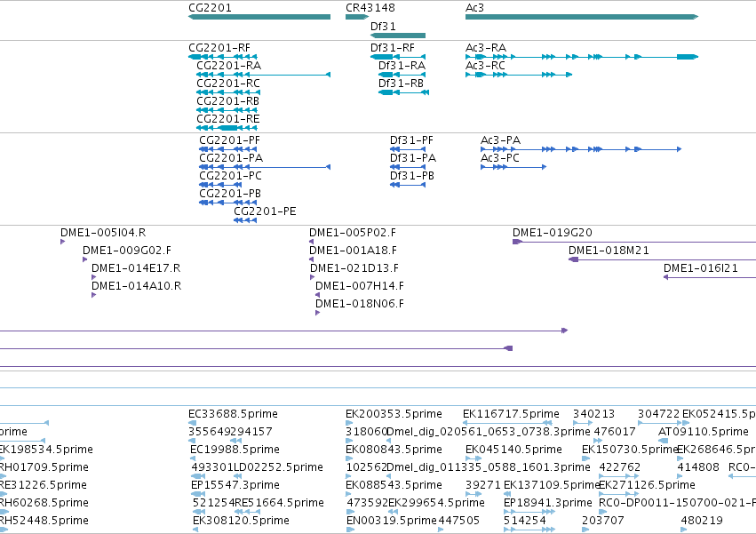Select EST EK308120.5prime label
The image size is (756, 534).
(x=241, y=522)
